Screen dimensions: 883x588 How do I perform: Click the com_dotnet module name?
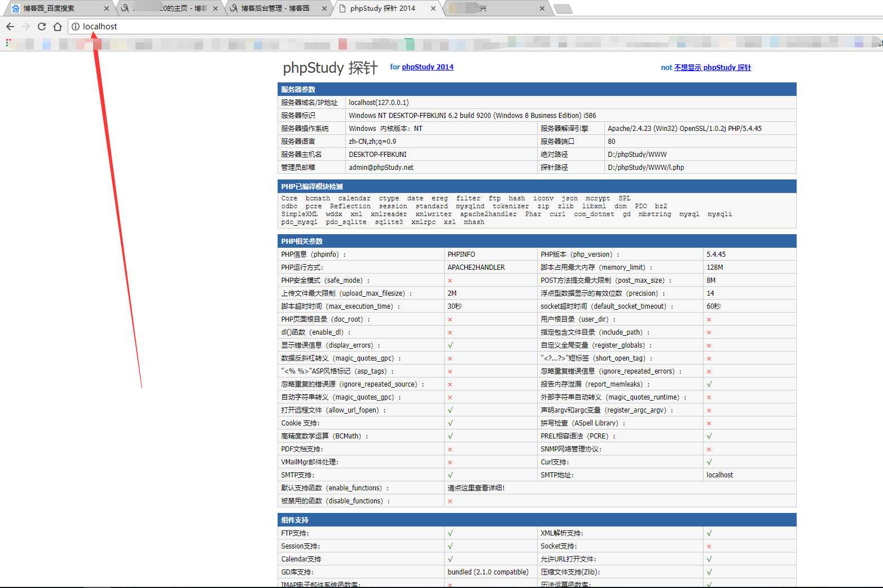[x=594, y=214]
